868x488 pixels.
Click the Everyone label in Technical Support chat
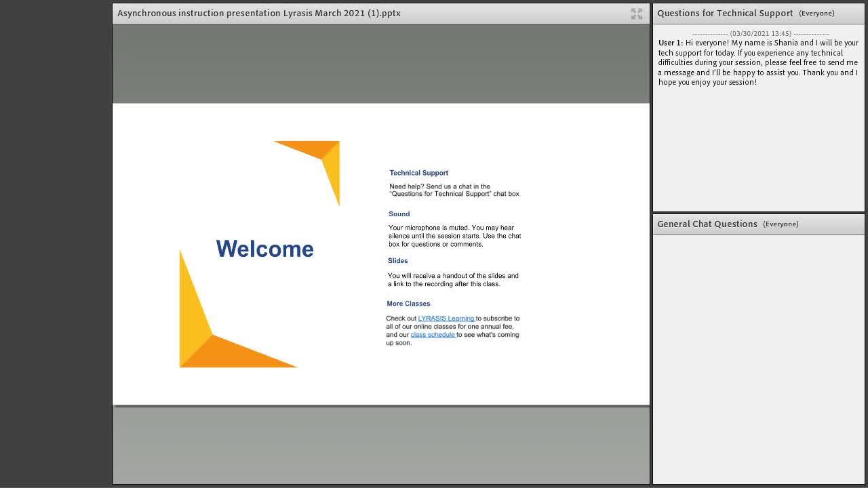816,14
